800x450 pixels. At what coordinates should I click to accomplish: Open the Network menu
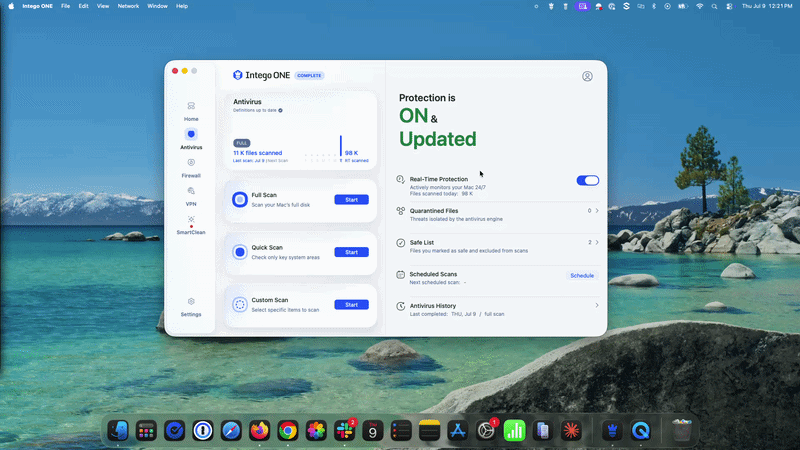(128, 6)
